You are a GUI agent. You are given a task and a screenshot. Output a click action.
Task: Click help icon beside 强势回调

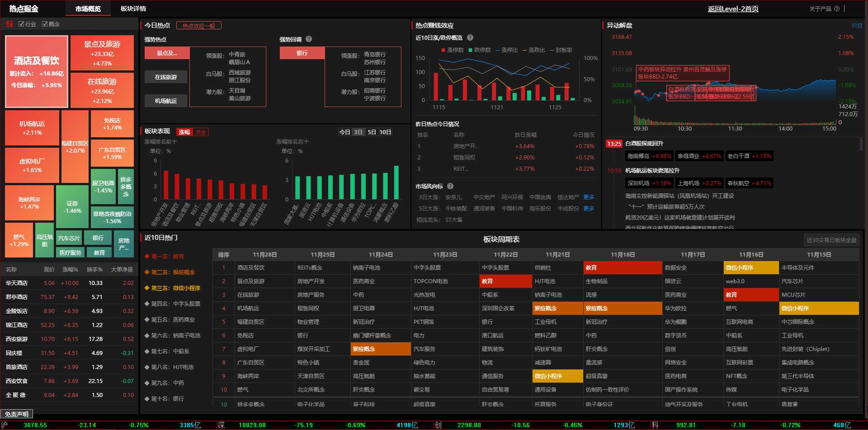coord(309,39)
